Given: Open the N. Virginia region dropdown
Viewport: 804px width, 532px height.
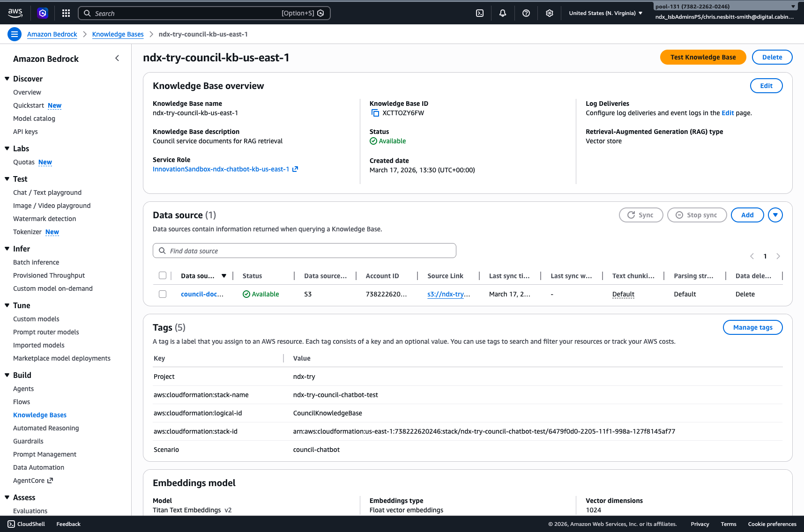Looking at the screenshot, I should (x=605, y=13).
